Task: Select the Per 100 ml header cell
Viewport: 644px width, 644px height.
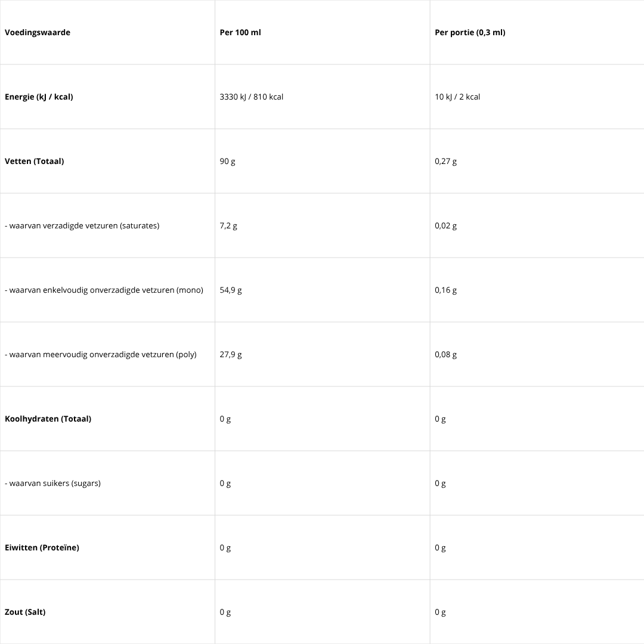Action: pyautogui.click(x=240, y=32)
